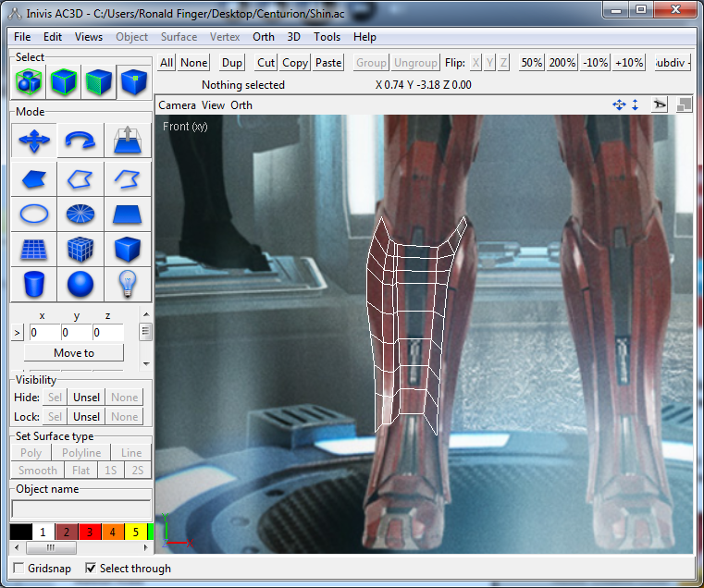Enable the Gridsnap checkbox
Viewport: 704px width, 588px height.
click(19, 569)
